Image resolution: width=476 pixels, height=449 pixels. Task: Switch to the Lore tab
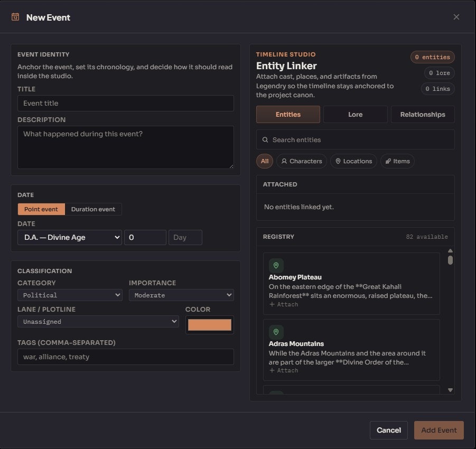tap(355, 115)
